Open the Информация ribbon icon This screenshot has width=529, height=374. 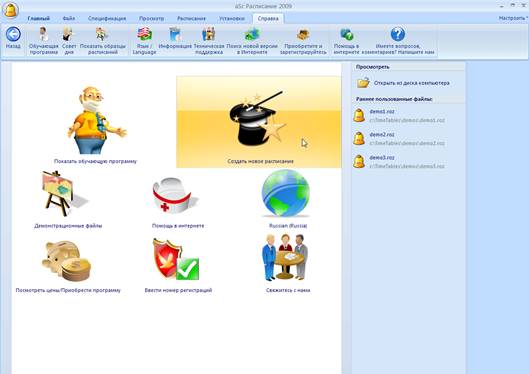(x=175, y=34)
